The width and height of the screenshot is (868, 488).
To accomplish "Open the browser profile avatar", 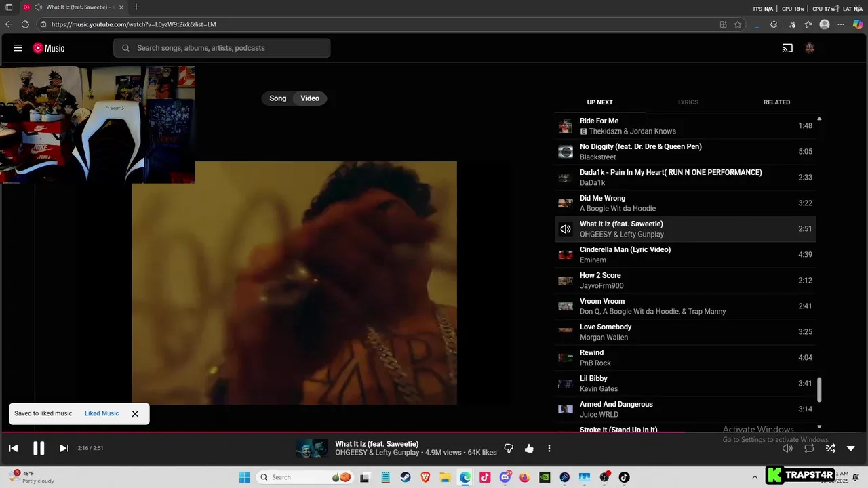I will pyautogui.click(x=825, y=24).
